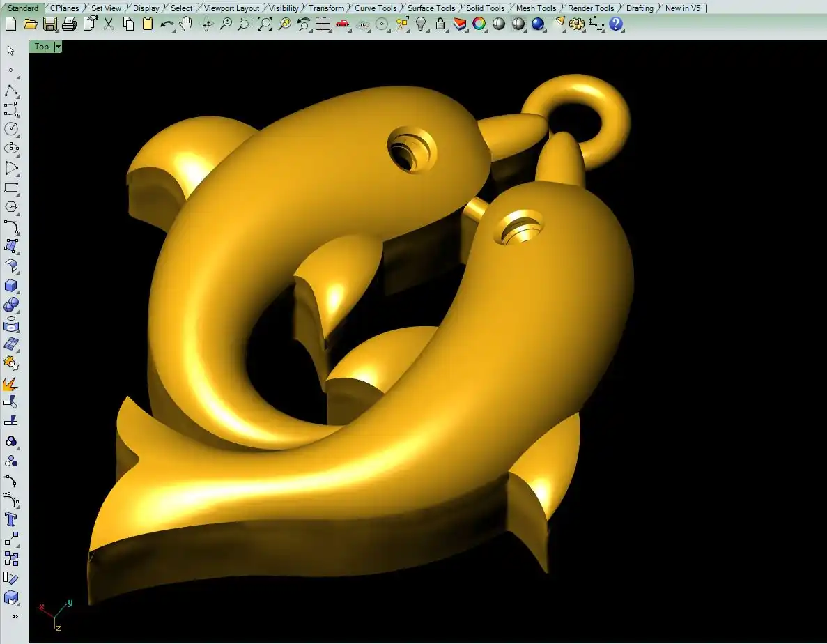This screenshot has width=827, height=644.
Task: Click the Text object tool
Action: click(11, 519)
